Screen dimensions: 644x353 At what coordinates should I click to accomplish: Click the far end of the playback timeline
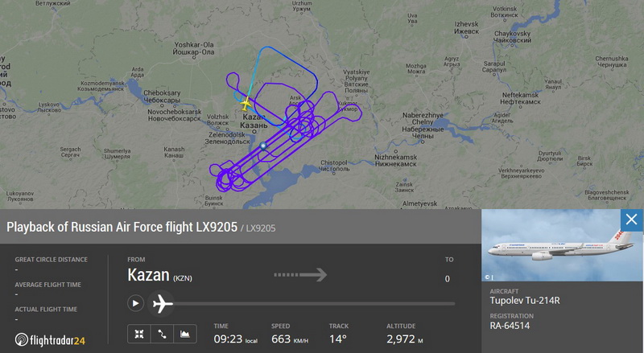click(x=453, y=304)
